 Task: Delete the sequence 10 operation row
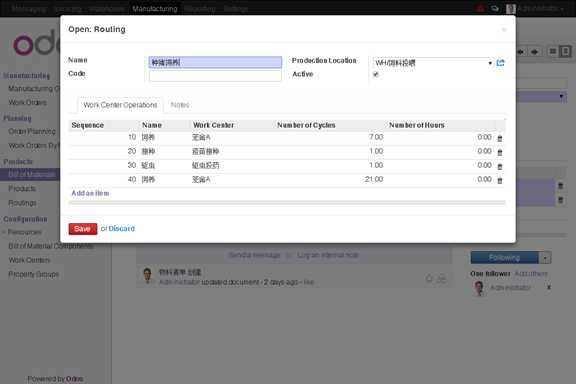500,139
